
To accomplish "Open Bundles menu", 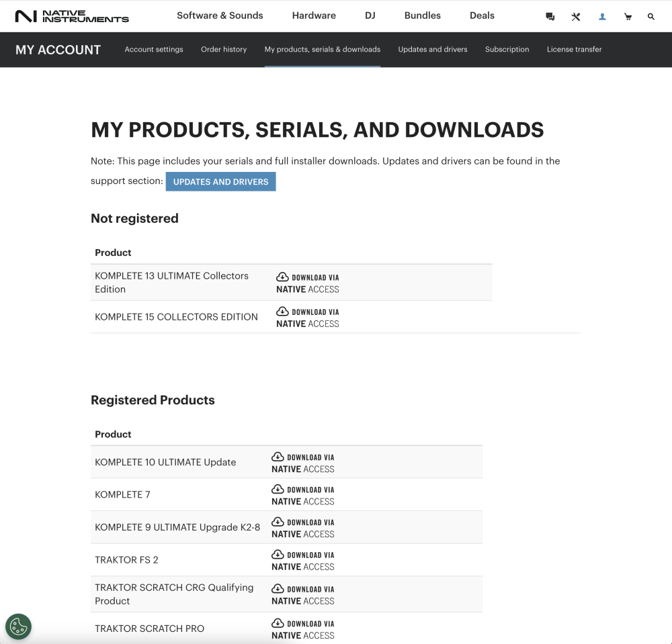I will click(422, 15).
